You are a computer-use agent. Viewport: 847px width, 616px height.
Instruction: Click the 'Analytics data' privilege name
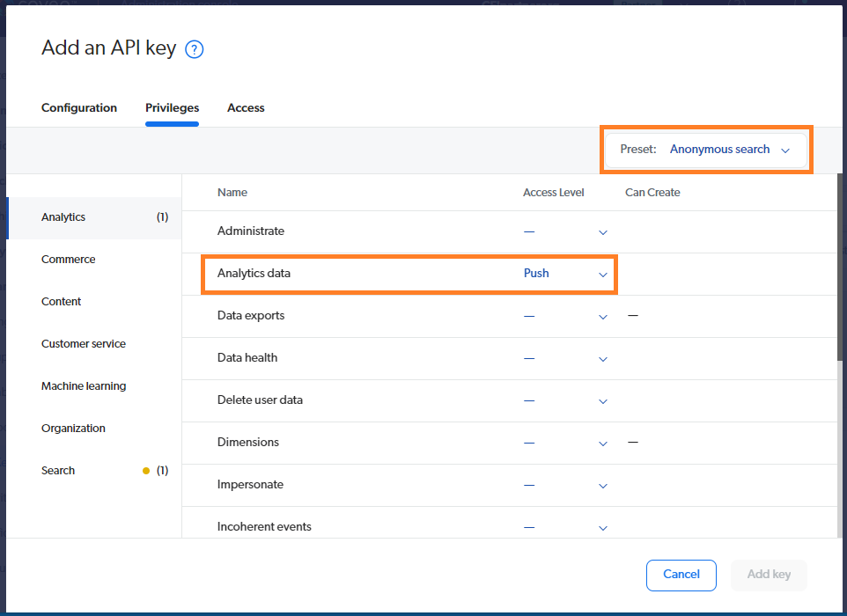254,273
